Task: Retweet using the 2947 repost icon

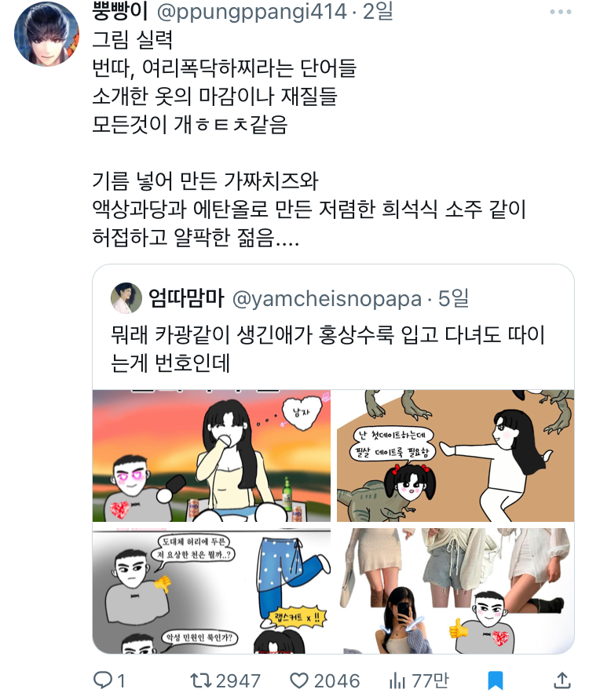Action: point(199,680)
